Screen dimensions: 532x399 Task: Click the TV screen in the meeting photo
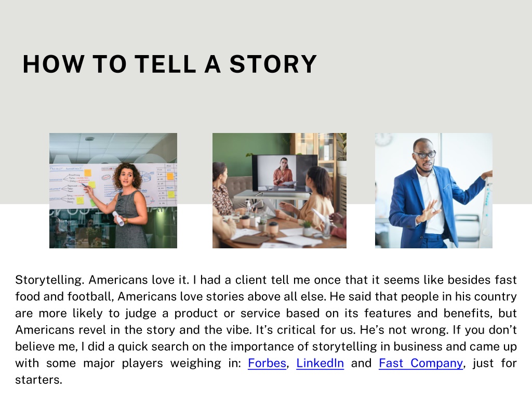tap(285, 174)
